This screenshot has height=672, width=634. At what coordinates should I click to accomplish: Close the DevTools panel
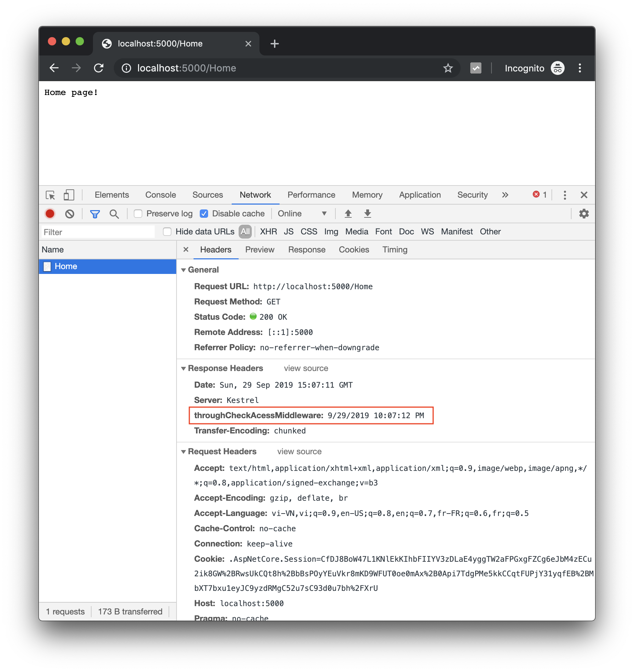point(584,195)
